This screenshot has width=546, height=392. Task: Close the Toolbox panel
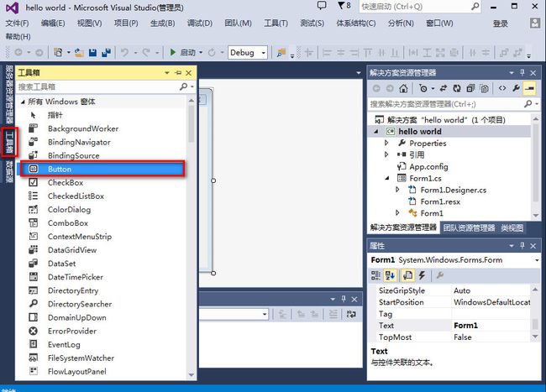189,73
